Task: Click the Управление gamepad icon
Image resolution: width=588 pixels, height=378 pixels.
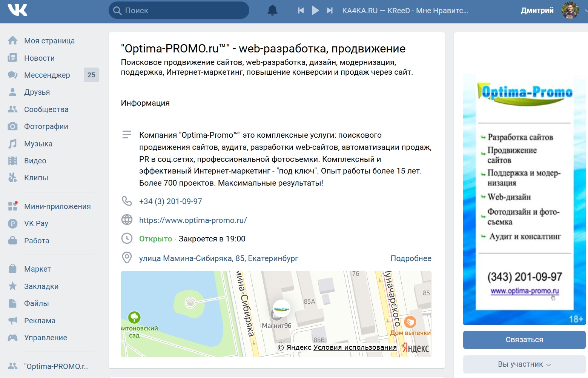Action: (x=13, y=338)
